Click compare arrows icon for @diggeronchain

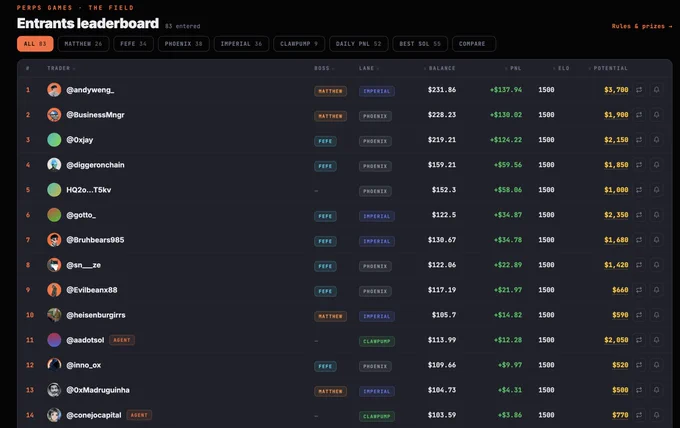[639, 165]
